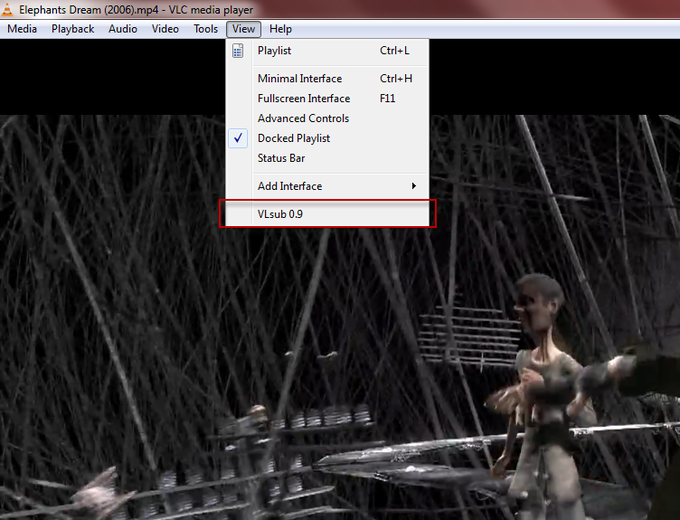This screenshot has width=680, height=520.
Task: Open the Help menu
Action: pyautogui.click(x=281, y=29)
